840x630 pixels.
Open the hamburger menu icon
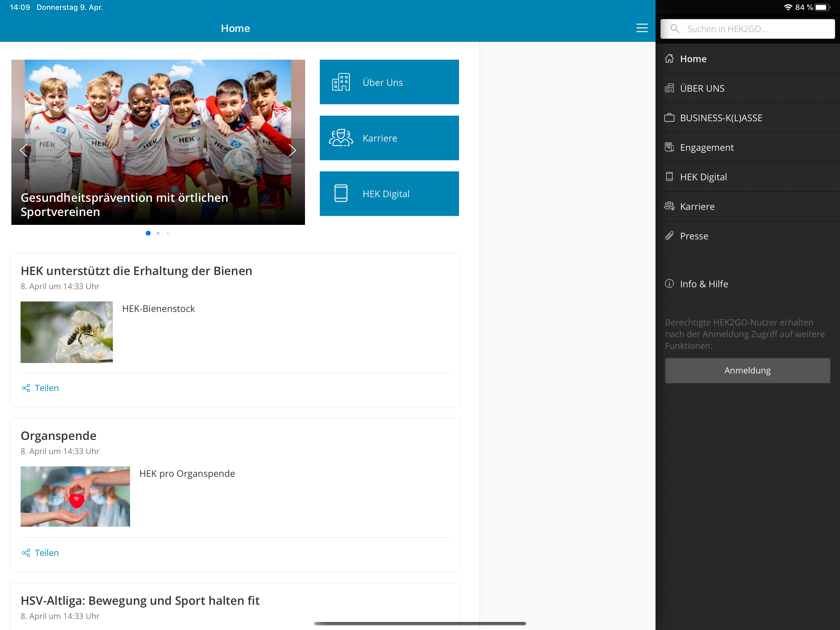point(642,28)
